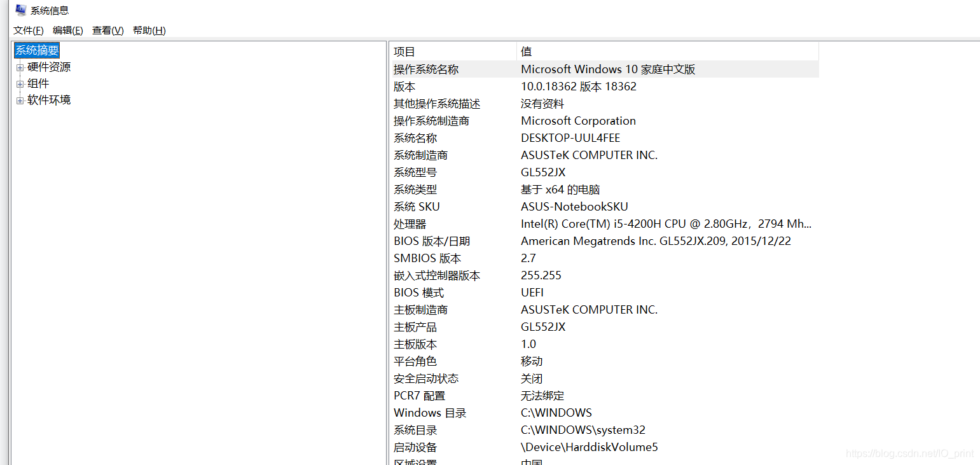The width and height of the screenshot is (980, 465).
Task: Click the value DESKTOP-UUL4FEE
Action: [570, 138]
